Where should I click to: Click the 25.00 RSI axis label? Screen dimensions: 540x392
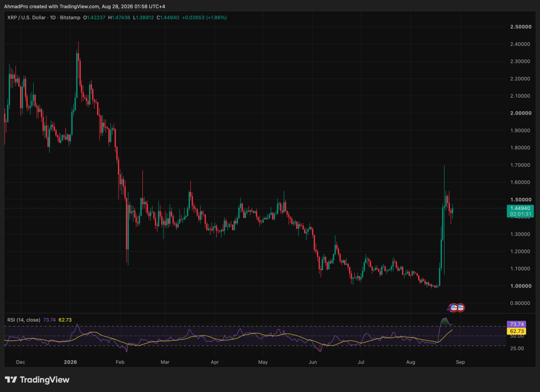[x=517, y=348]
